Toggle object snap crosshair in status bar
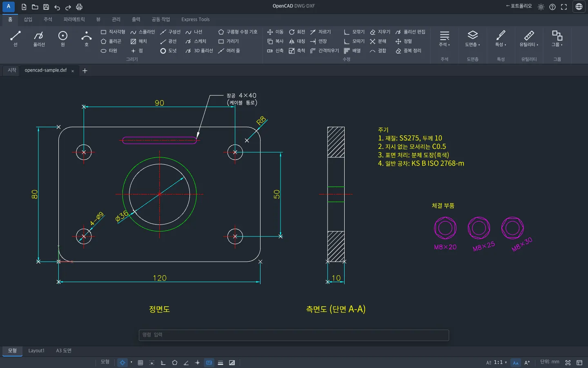This screenshot has width=588, height=368. coord(122,363)
